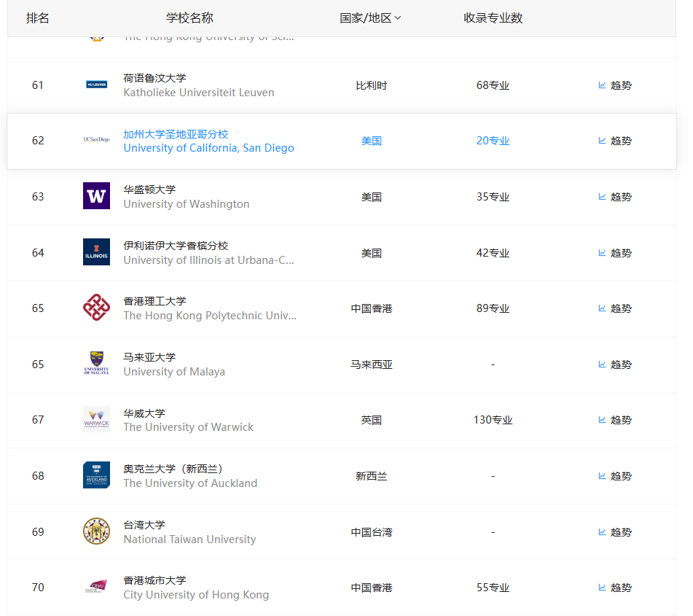Click the Warwick logo
This screenshot has width=693, height=616.
click(x=96, y=418)
